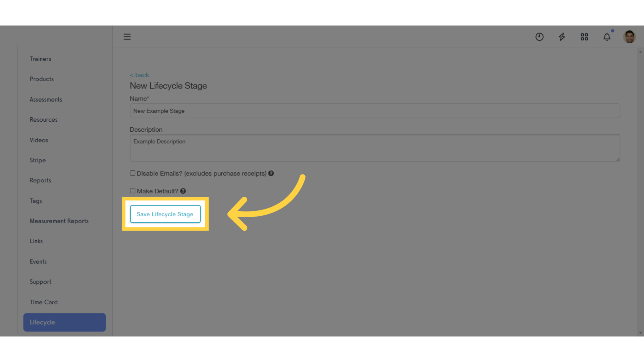
Task: Navigate to Time Card section
Action: pos(43,302)
